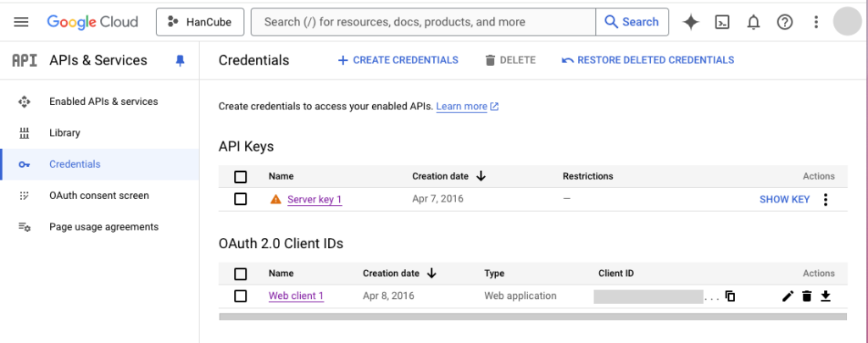Open the help question mark menu

click(785, 22)
